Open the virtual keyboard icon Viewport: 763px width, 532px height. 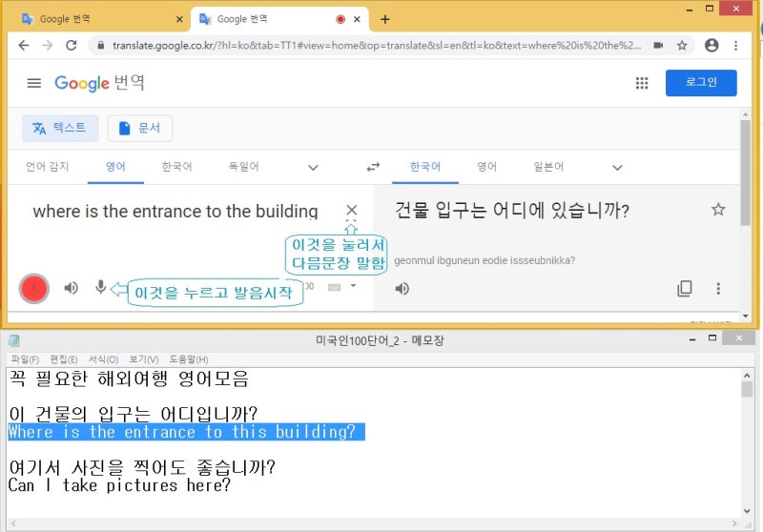tap(335, 287)
